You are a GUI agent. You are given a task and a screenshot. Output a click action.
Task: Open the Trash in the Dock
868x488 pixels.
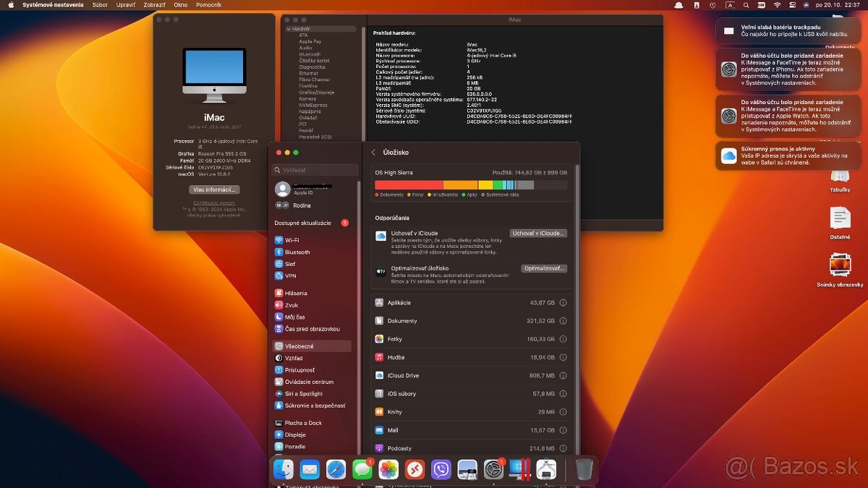(x=583, y=469)
